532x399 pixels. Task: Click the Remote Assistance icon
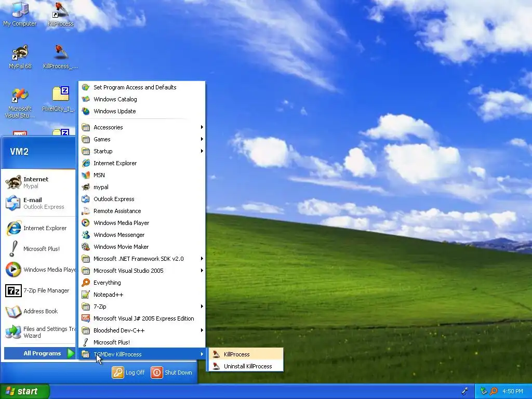coord(86,211)
